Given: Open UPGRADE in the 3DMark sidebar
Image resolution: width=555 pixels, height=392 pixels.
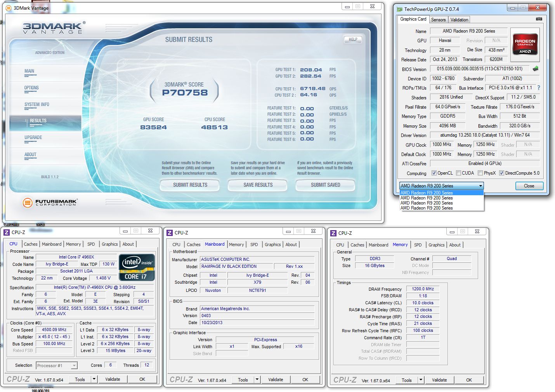Looking at the screenshot, I should point(33,137).
